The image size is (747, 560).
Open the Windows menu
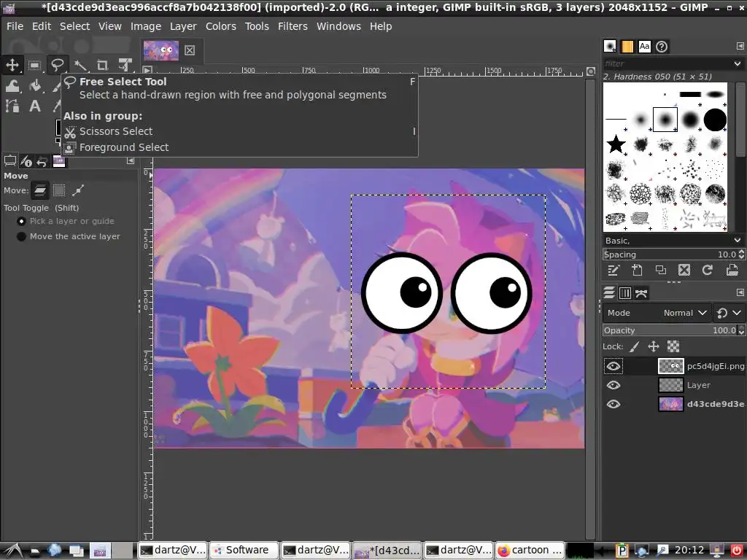click(338, 26)
